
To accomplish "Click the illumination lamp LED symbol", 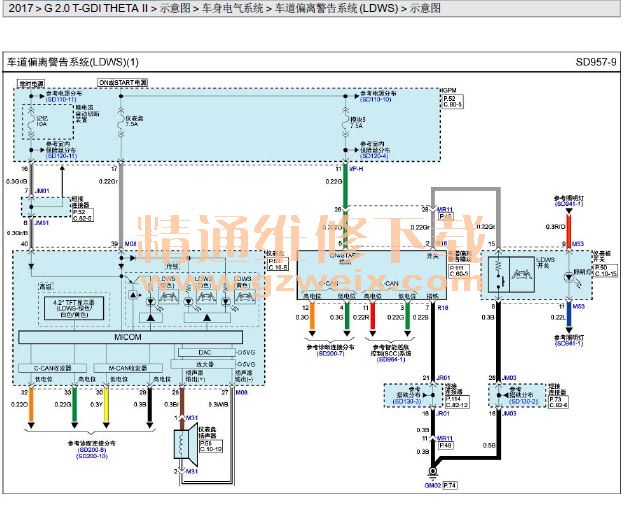I will point(569,277).
